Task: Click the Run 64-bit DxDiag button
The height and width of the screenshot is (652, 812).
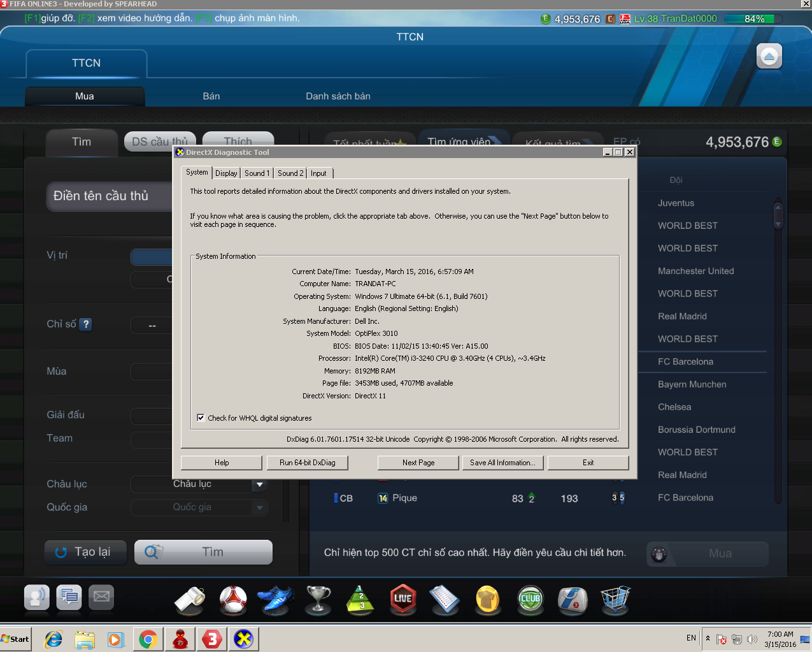Action: (307, 463)
